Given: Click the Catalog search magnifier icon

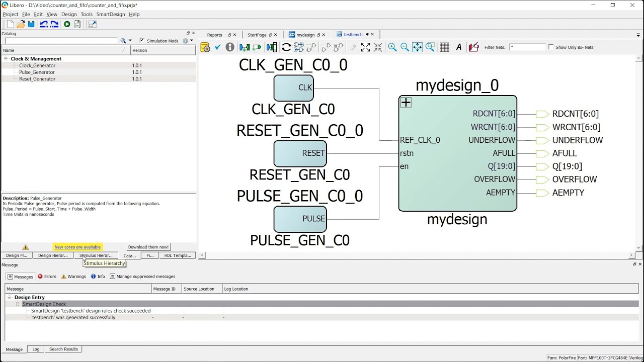Looking at the screenshot, I should tap(123, 41).
